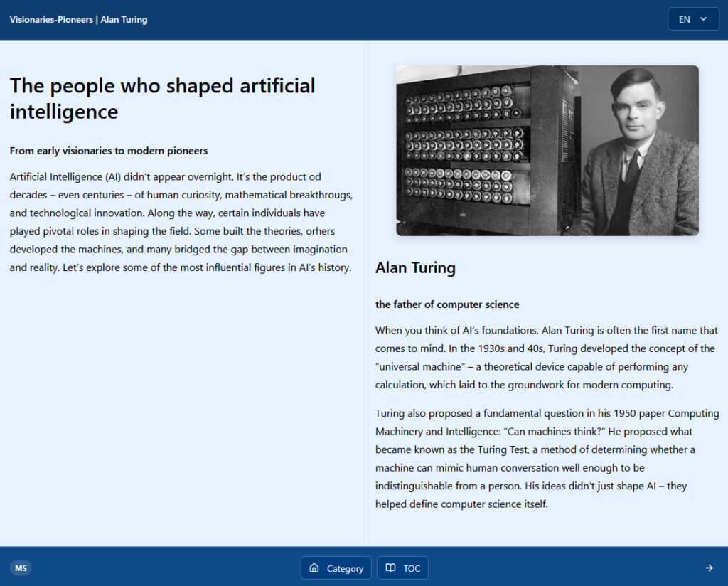Click the chevron arrow next to EN

click(703, 19)
